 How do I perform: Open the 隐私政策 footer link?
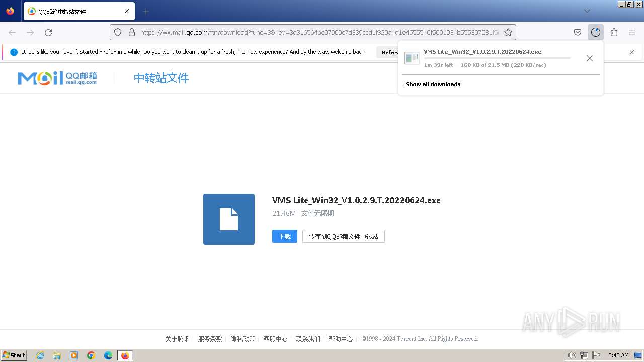point(243,339)
